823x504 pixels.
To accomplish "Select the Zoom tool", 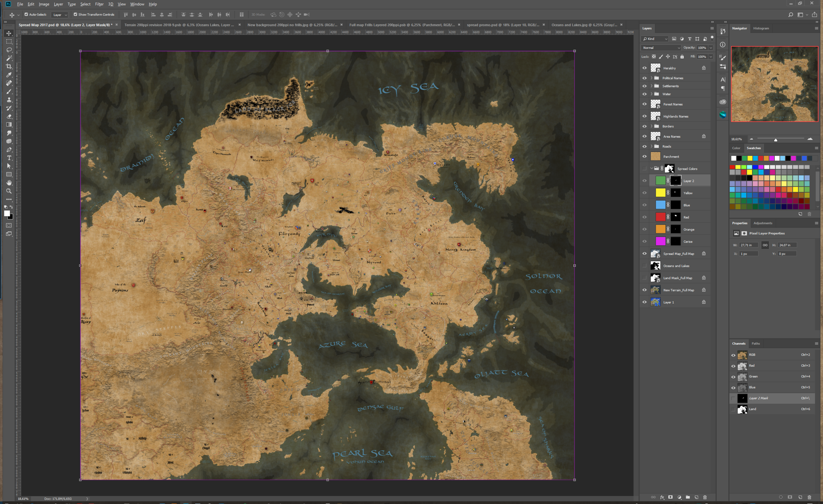I will click(x=9, y=191).
